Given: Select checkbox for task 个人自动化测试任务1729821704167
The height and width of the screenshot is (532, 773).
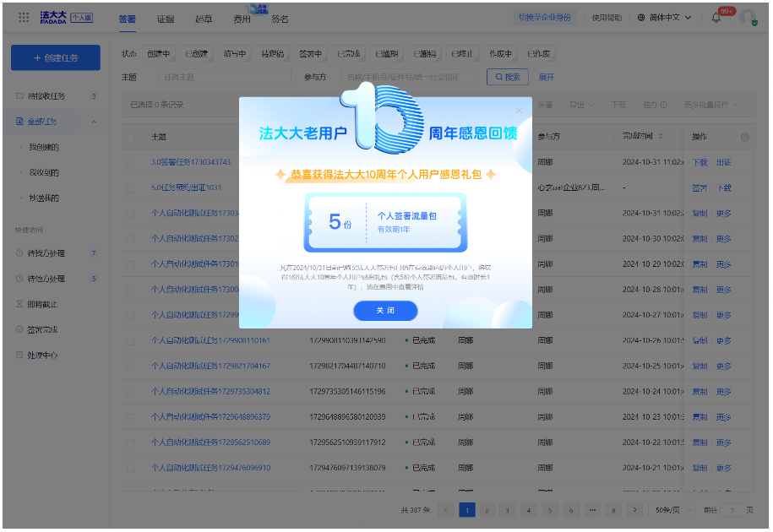Looking at the screenshot, I should 131,366.
